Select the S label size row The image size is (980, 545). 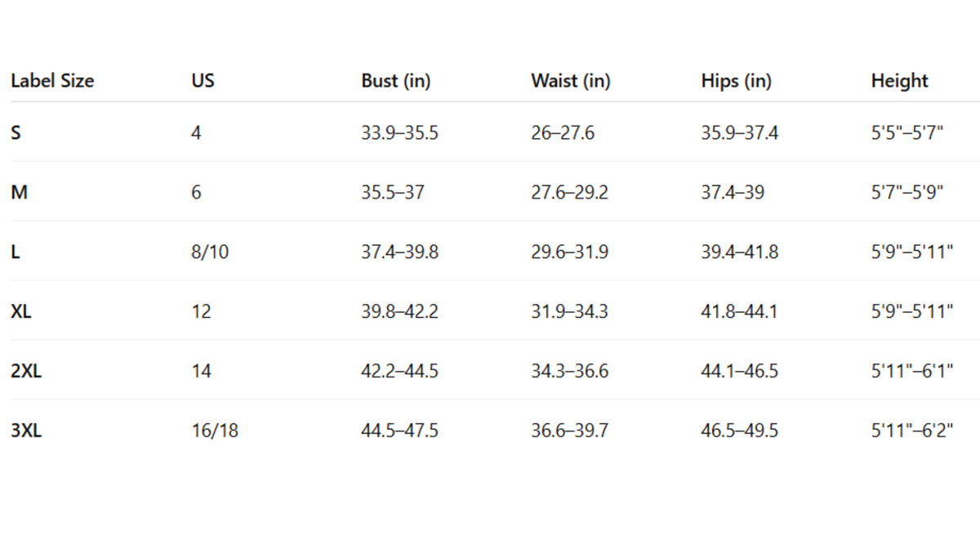16,132
